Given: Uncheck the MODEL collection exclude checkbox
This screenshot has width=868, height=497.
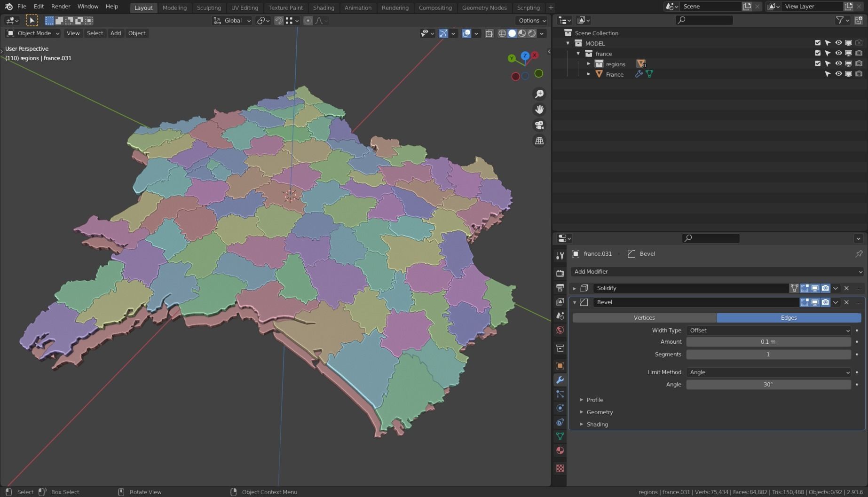Looking at the screenshot, I should coord(818,43).
